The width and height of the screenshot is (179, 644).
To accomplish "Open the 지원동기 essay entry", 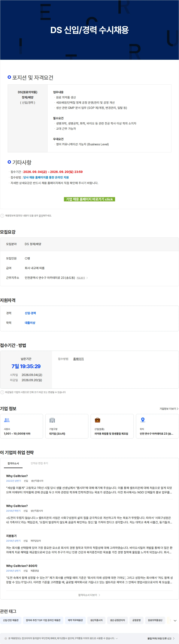I will [x=89, y=544].
